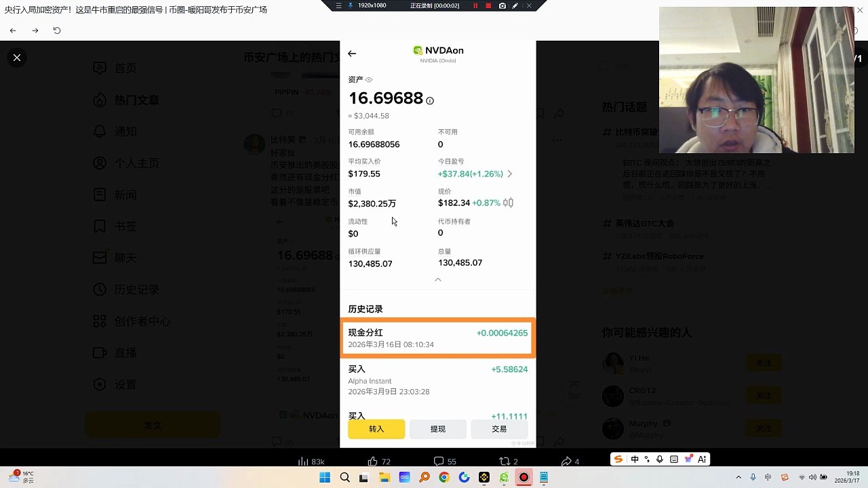Share the post with the arrow icon showing 4
This screenshot has height=488, width=868.
tap(566, 462)
